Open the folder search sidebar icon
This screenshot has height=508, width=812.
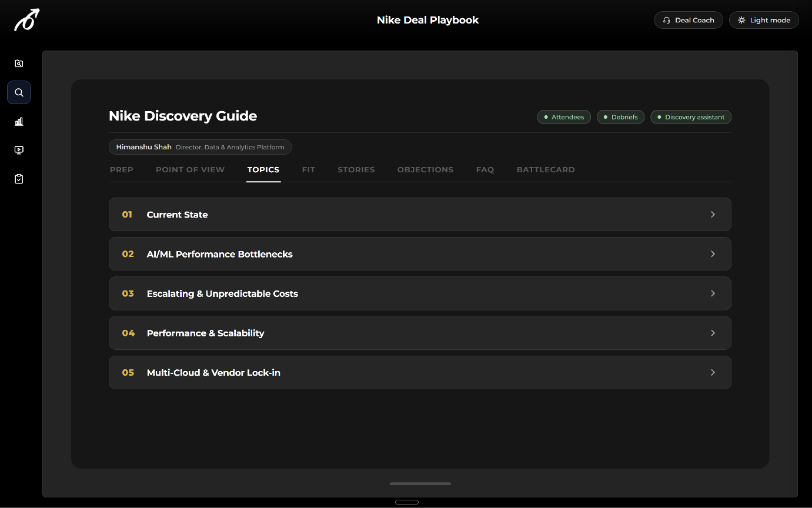19,63
